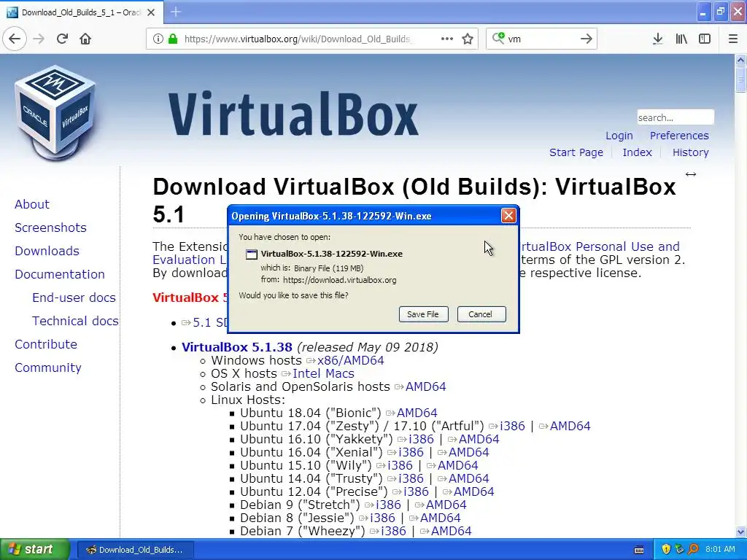View connection details via green padlock
Screen dimensions: 747x560
pyautogui.click(x=172, y=39)
